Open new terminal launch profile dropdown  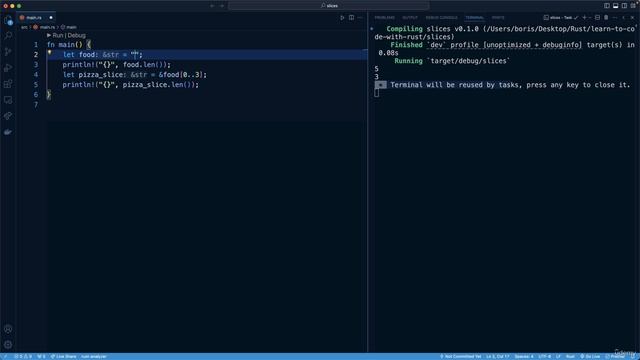590,18
